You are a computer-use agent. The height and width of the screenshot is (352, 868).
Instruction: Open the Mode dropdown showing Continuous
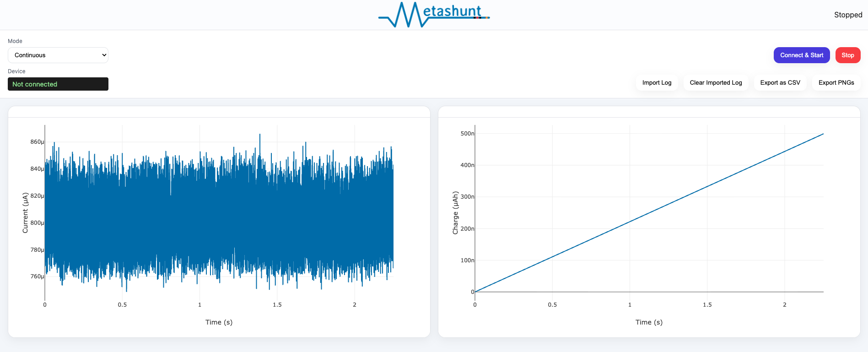58,55
